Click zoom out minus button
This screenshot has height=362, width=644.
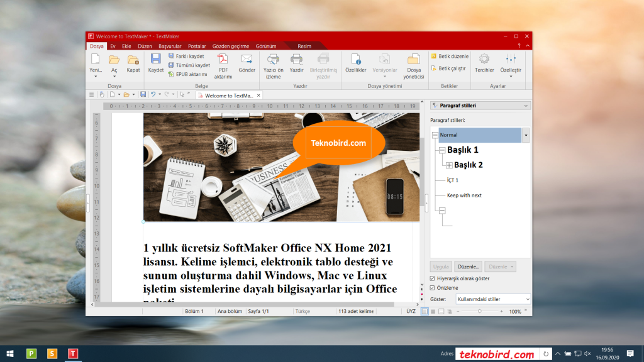458,312
